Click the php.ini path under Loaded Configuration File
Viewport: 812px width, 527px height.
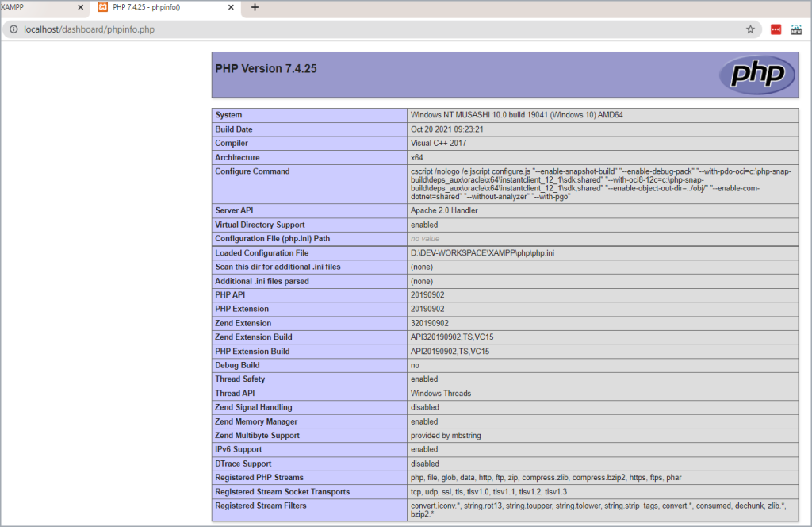459,253
